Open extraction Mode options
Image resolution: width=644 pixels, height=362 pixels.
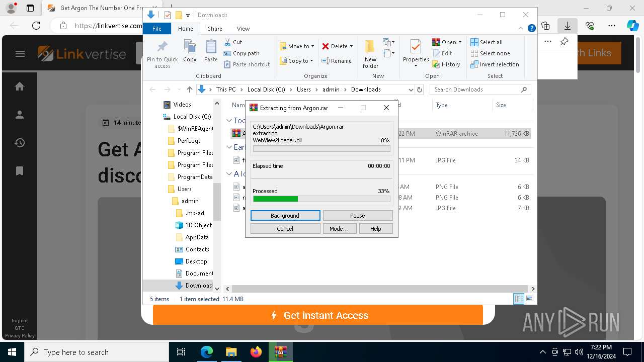pos(339,229)
